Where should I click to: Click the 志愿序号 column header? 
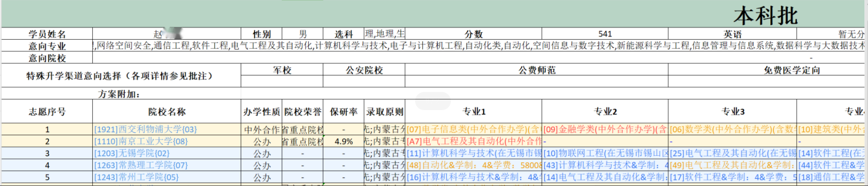click(x=47, y=112)
